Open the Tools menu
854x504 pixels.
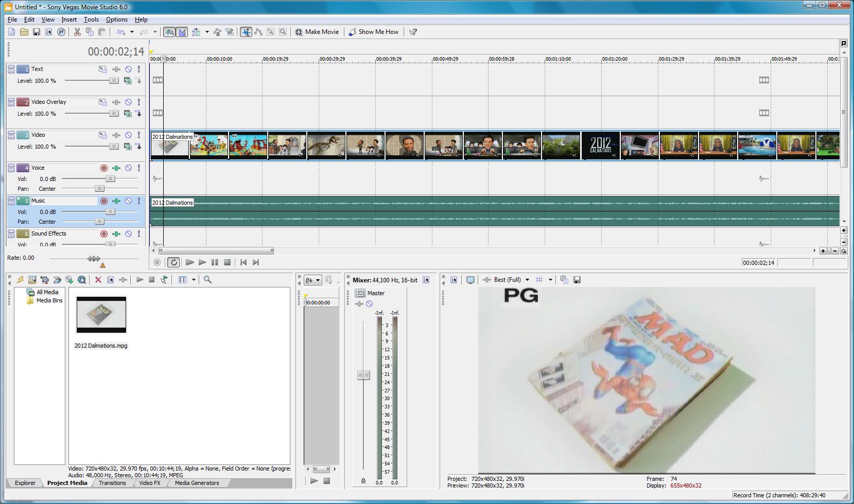click(91, 20)
